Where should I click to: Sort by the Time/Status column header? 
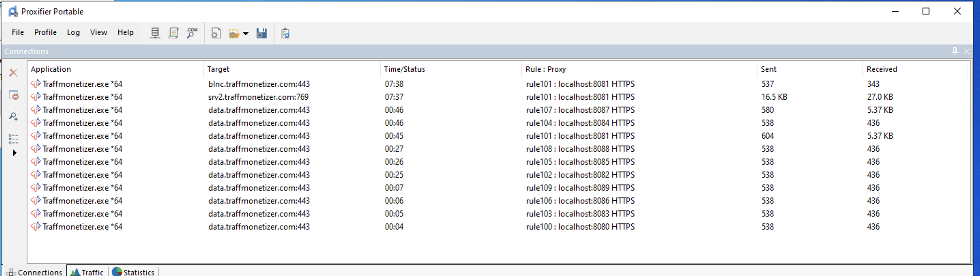451,69
